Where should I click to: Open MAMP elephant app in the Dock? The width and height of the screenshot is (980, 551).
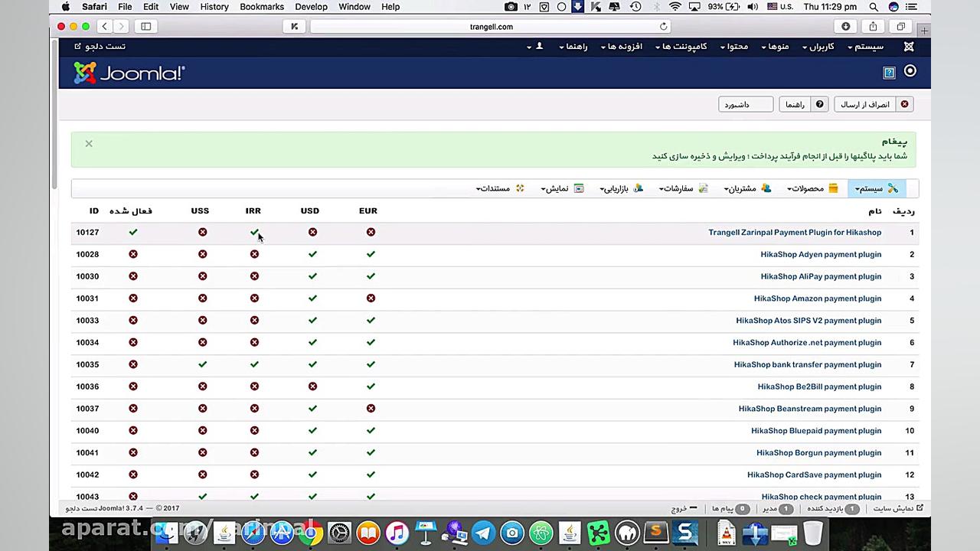click(x=627, y=533)
